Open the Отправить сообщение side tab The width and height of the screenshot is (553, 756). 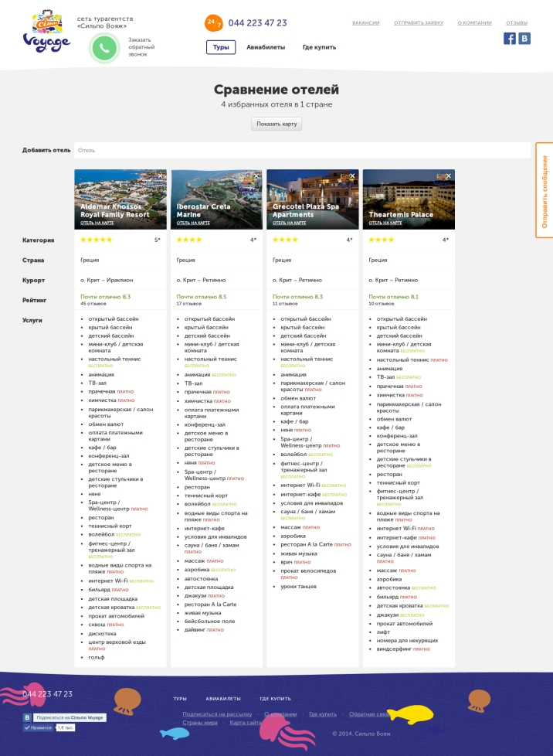[x=545, y=190]
